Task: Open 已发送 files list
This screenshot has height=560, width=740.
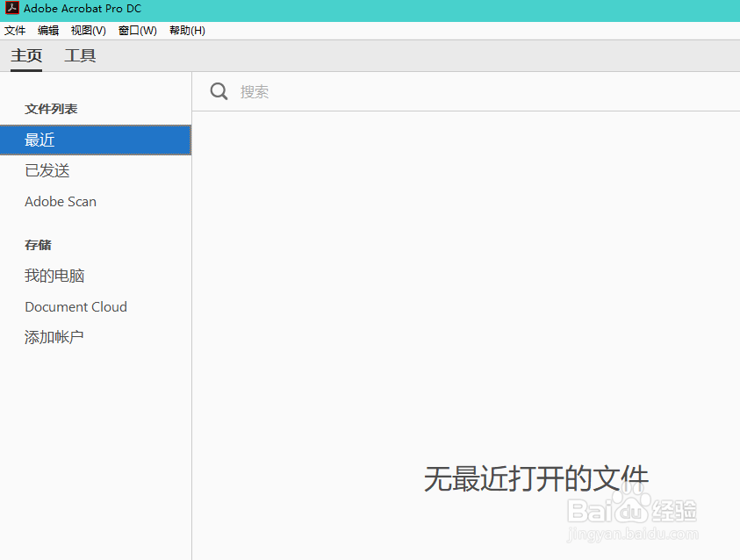Action: coord(47,170)
